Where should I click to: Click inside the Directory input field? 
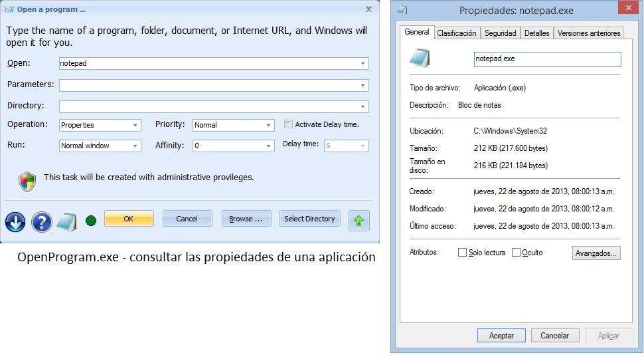[x=214, y=106]
